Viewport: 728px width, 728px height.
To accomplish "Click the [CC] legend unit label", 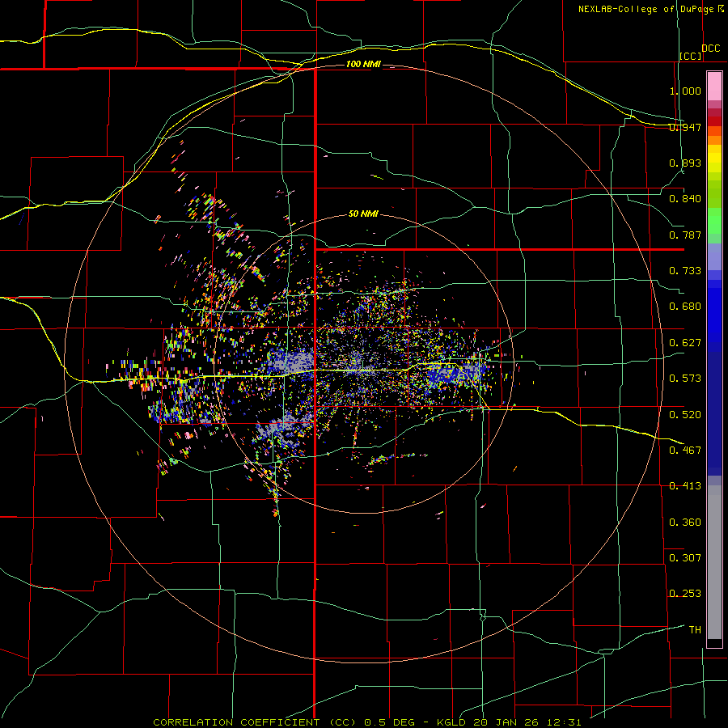I will point(691,56).
